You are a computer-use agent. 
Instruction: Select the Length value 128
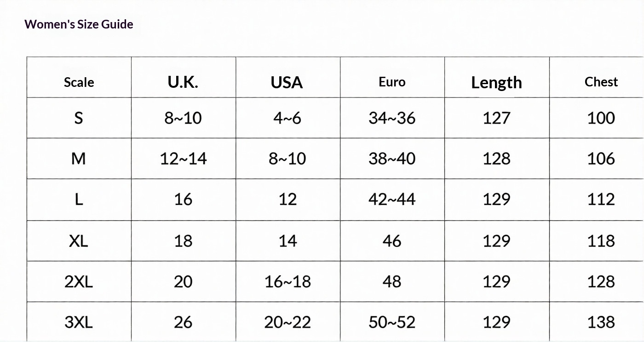click(x=496, y=159)
